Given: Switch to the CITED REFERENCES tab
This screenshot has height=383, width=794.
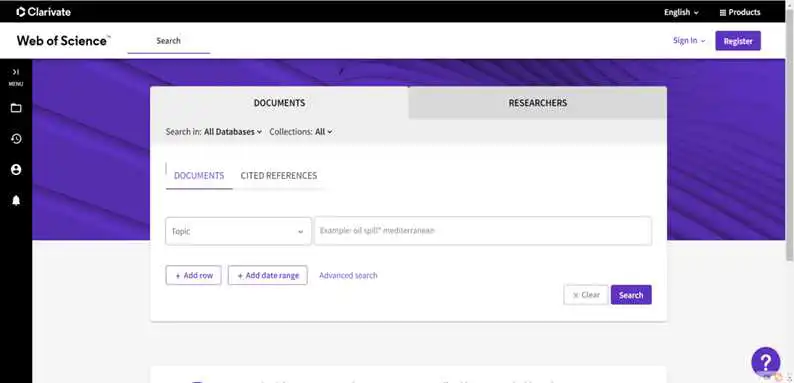Looking at the screenshot, I should [279, 175].
